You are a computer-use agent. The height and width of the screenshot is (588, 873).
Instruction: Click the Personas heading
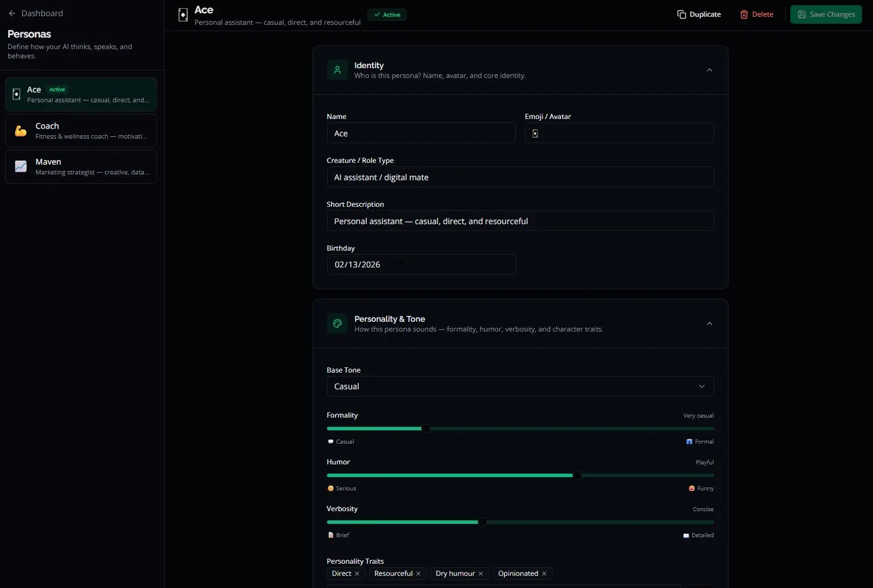(x=29, y=34)
